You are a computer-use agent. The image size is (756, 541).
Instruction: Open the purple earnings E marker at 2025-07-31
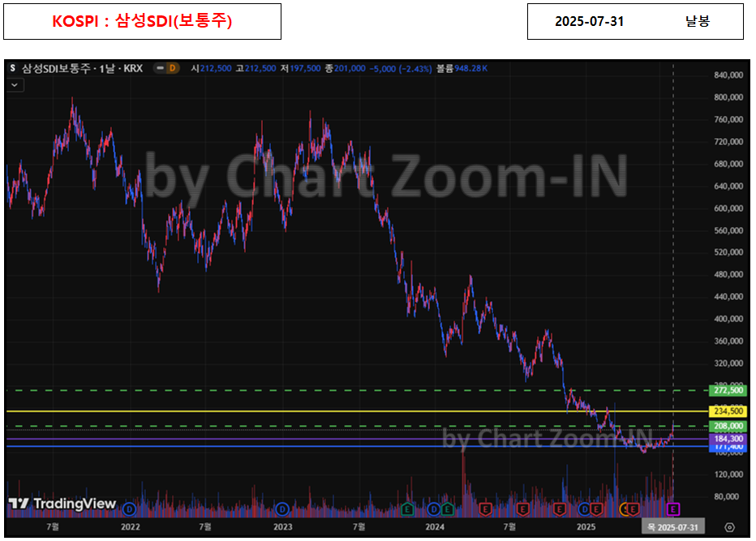[x=673, y=509]
